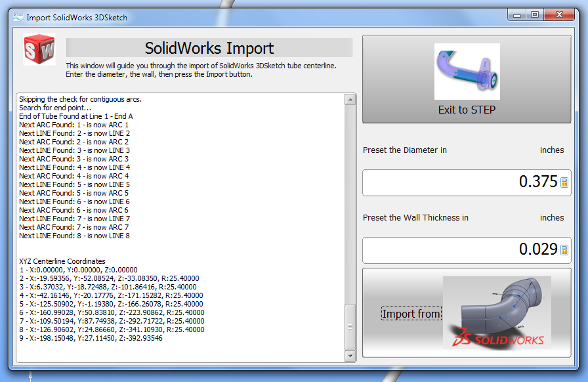This screenshot has height=382, width=588.
Task: Open calculator beside the Diameter field
Action: 564,182
